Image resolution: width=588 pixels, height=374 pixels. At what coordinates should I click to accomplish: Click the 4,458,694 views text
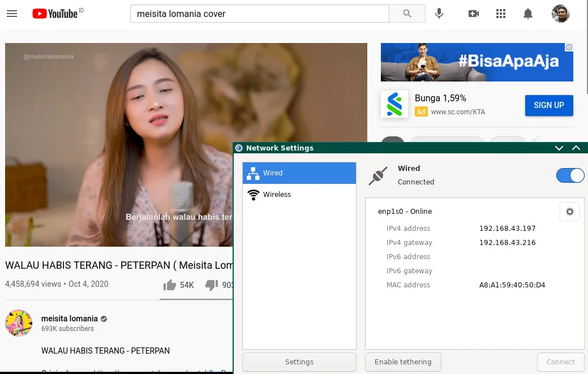coord(33,285)
